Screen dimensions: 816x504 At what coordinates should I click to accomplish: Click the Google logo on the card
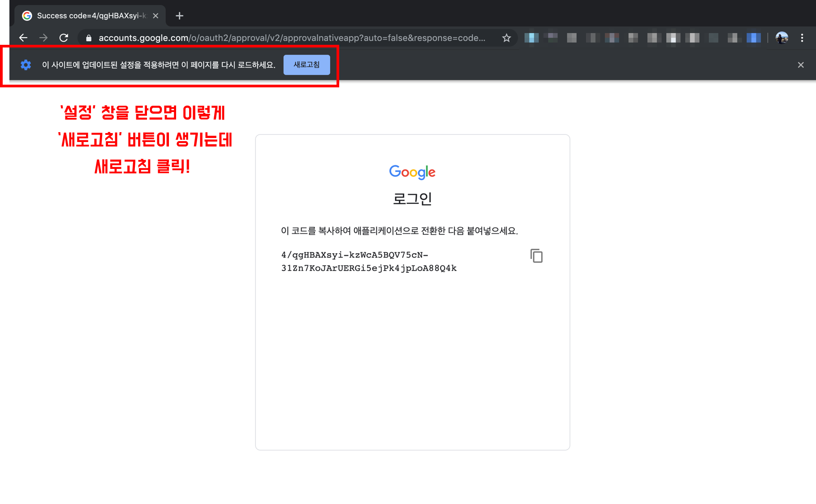[x=412, y=172]
